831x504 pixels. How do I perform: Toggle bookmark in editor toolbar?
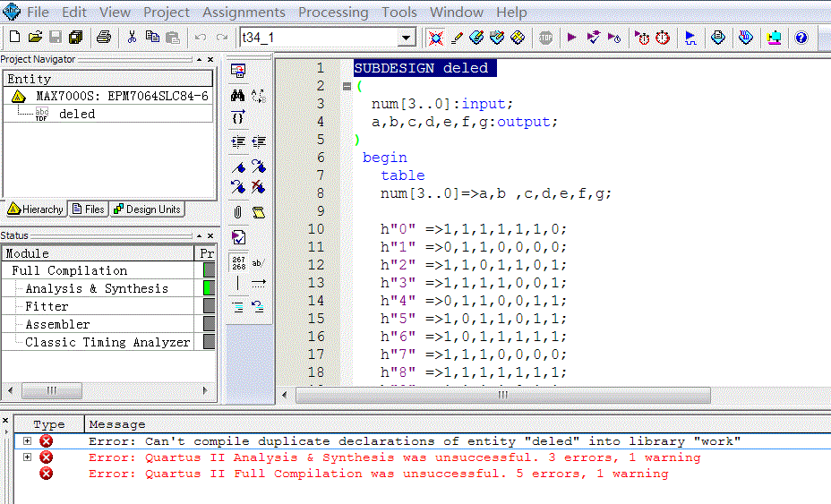point(238,167)
